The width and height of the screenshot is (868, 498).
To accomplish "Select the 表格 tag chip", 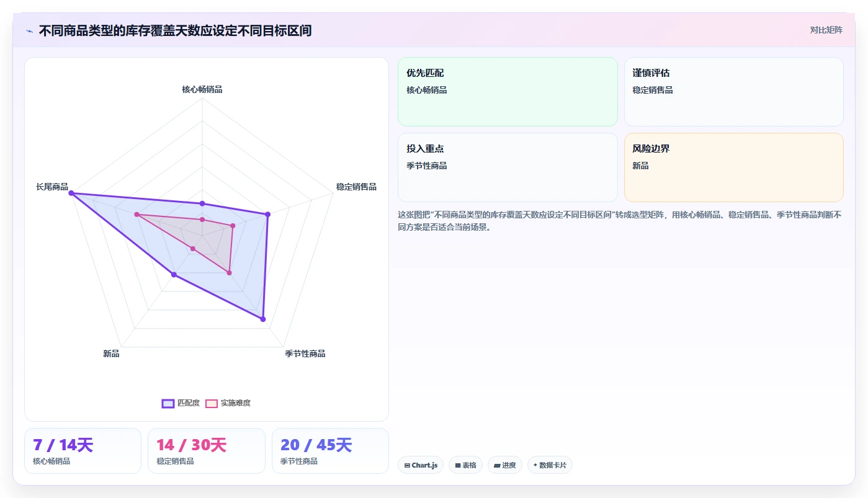I will click(465, 465).
